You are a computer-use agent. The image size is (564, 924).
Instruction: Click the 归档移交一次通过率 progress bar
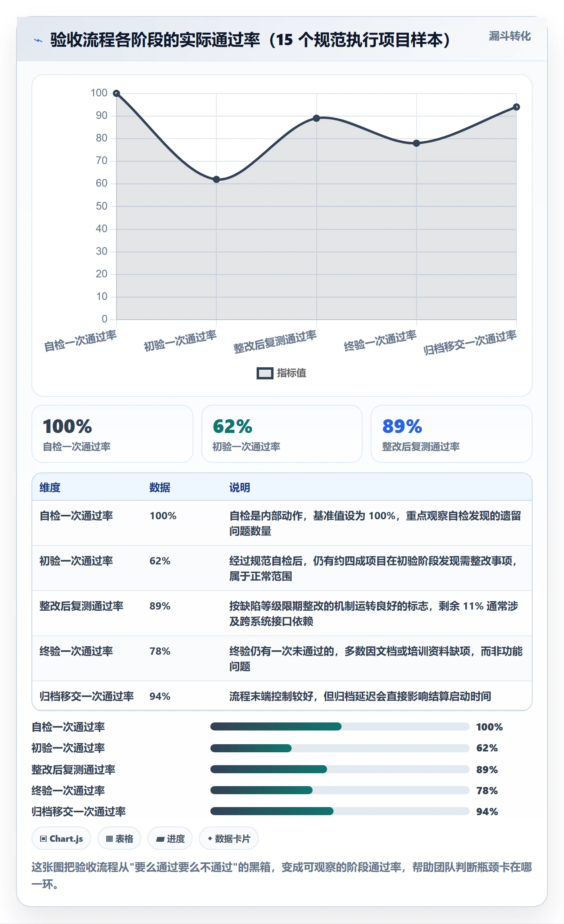coord(340,811)
